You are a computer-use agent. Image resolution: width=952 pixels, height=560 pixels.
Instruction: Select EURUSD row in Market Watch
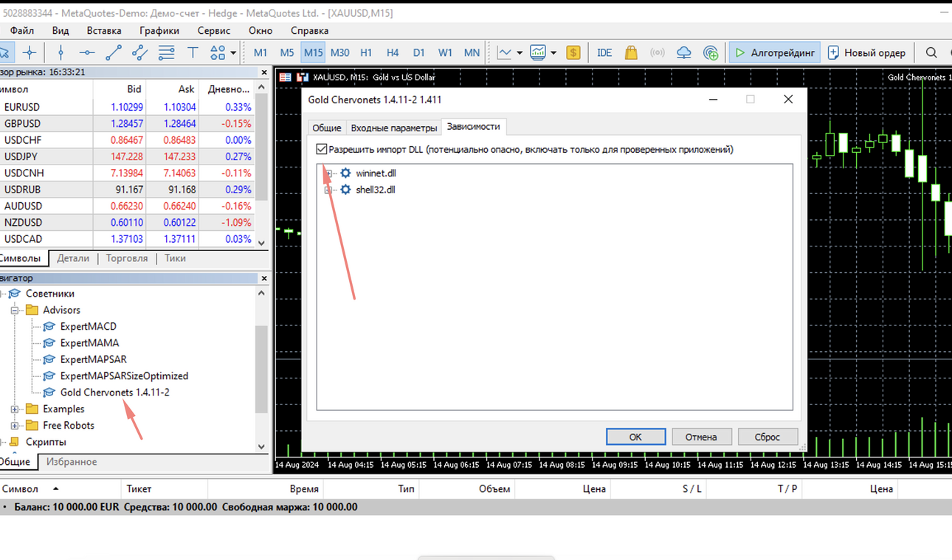coord(127,107)
